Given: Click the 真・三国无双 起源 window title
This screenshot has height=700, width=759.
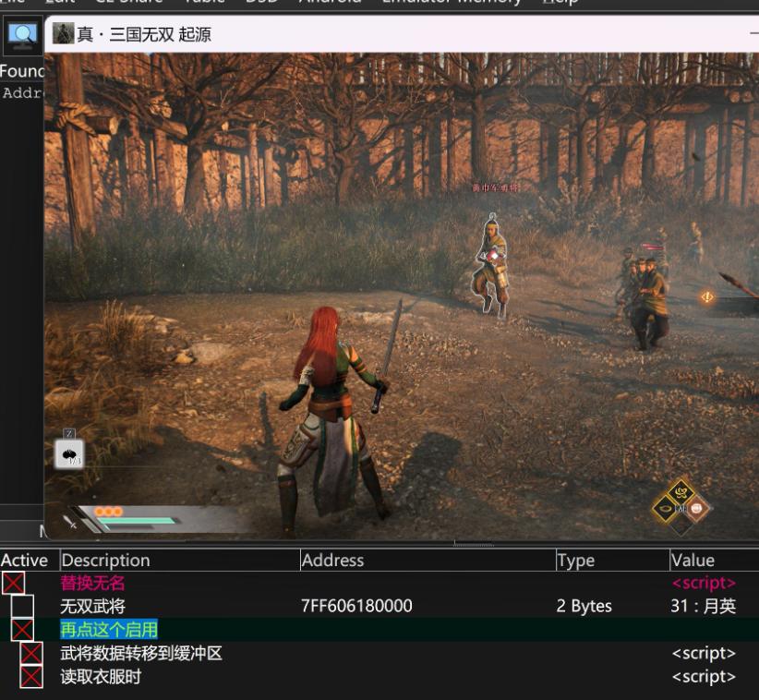Looking at the screenshot, I should (x=144, y=34).
